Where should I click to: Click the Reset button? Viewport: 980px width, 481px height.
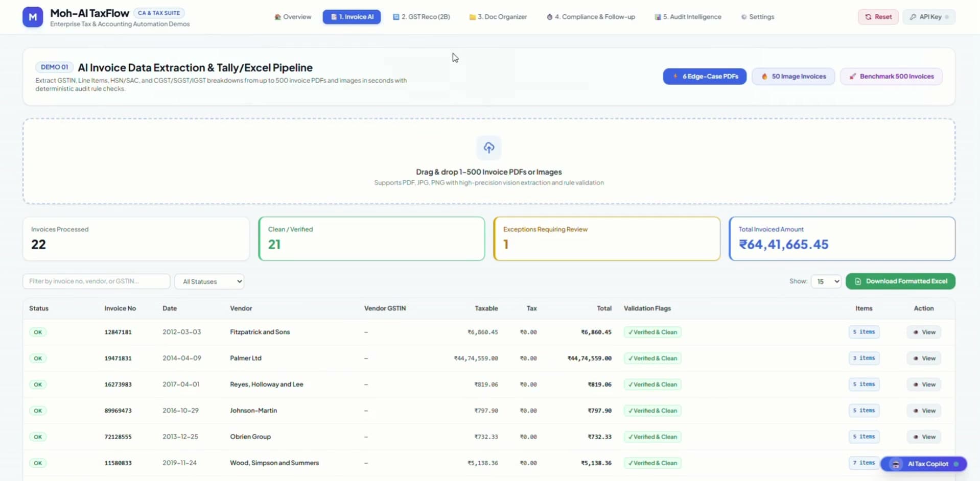[878, 17]
